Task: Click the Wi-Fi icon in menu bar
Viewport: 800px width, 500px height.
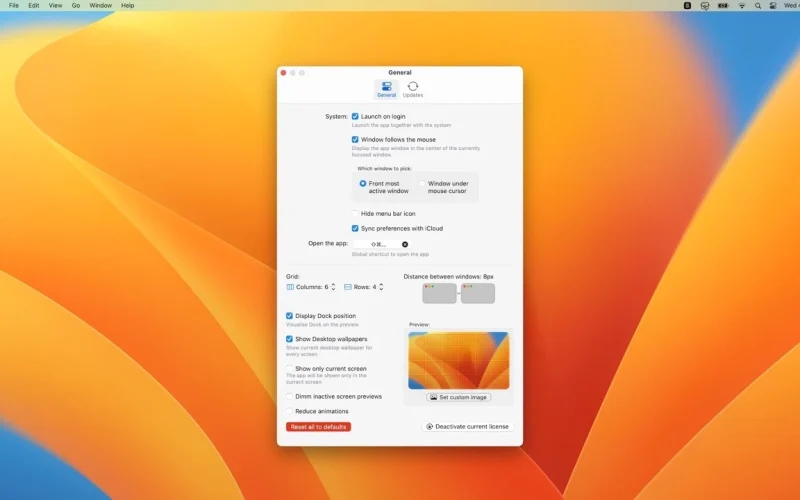Action: (x=742, y=6)
